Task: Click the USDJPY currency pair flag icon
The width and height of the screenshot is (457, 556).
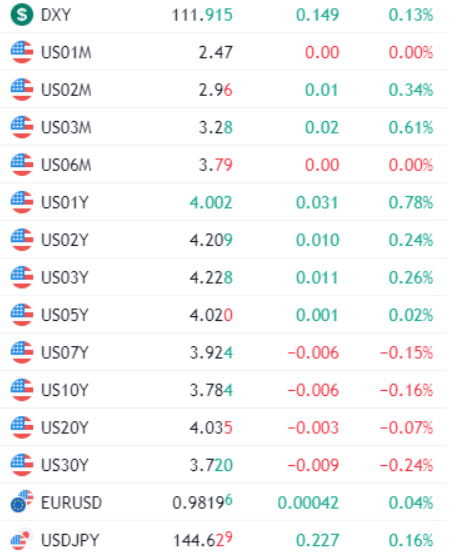Action: click(22, 539)
